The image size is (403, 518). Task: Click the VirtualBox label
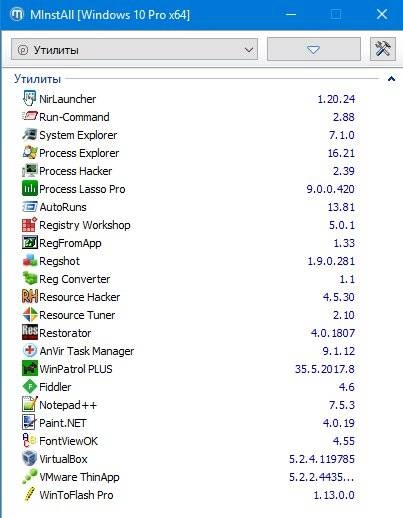pos(63,459)
